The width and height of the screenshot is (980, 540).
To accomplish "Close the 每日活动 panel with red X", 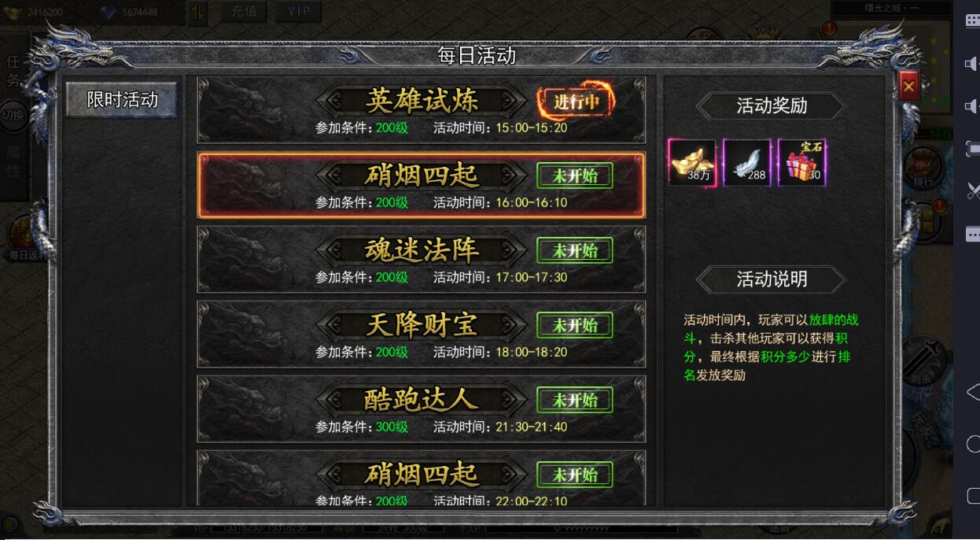I will click(909, 86).
